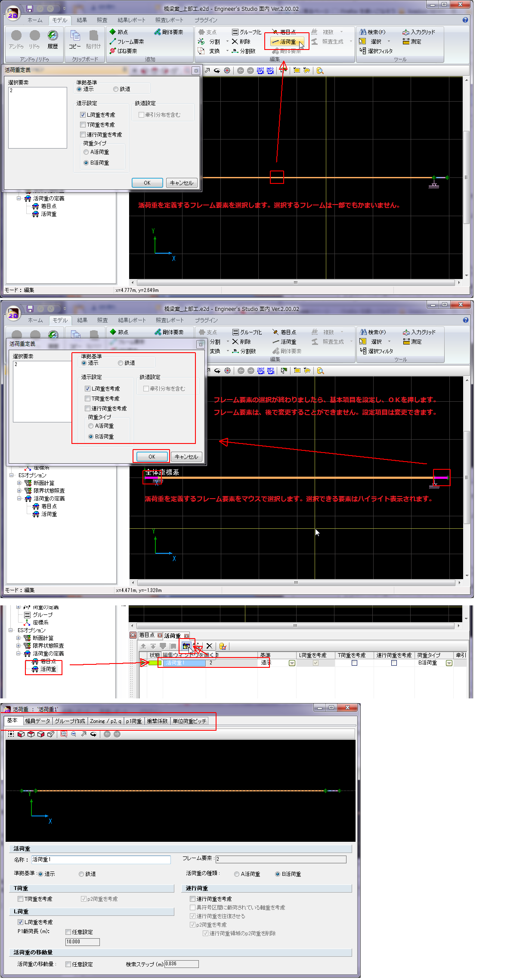Tick the T荷重を考慮 cell checkbox in table row
This screenshot has height=980, width=529.
tap(354, 663)
